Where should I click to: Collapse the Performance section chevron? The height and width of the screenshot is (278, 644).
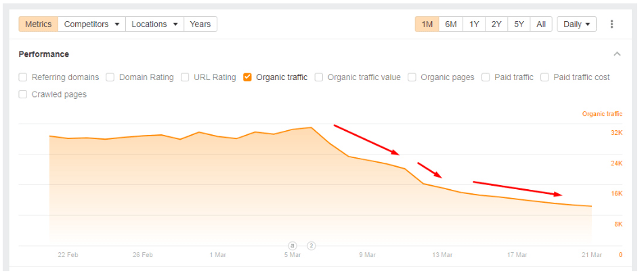pos(617,54)
